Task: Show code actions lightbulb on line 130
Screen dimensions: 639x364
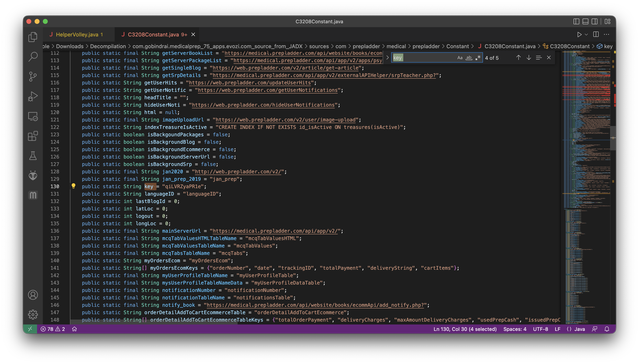Action: coord(73,186)
